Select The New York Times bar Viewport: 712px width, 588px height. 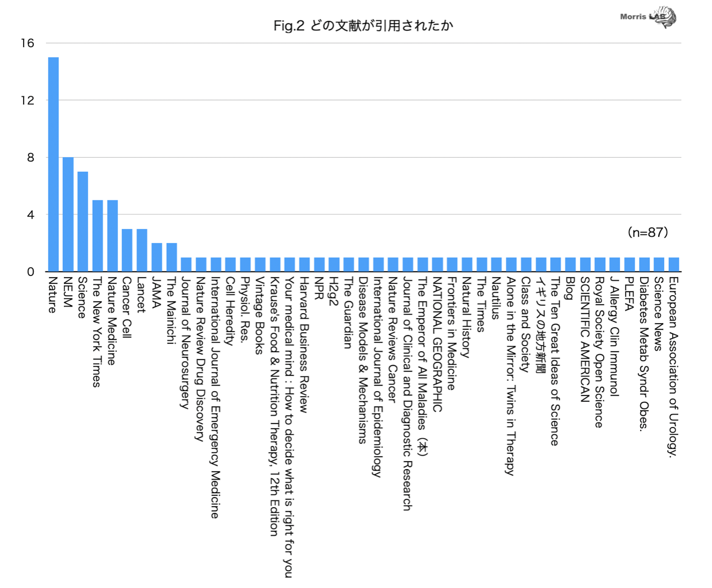(98, 236)
